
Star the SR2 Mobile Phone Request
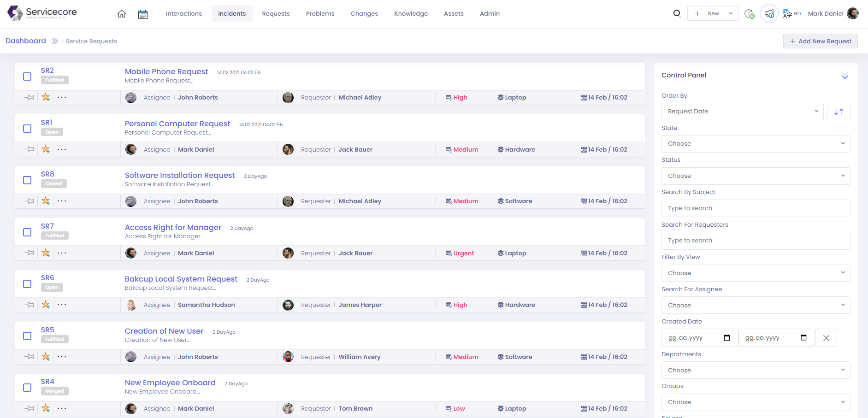click(x=46, y=97)
